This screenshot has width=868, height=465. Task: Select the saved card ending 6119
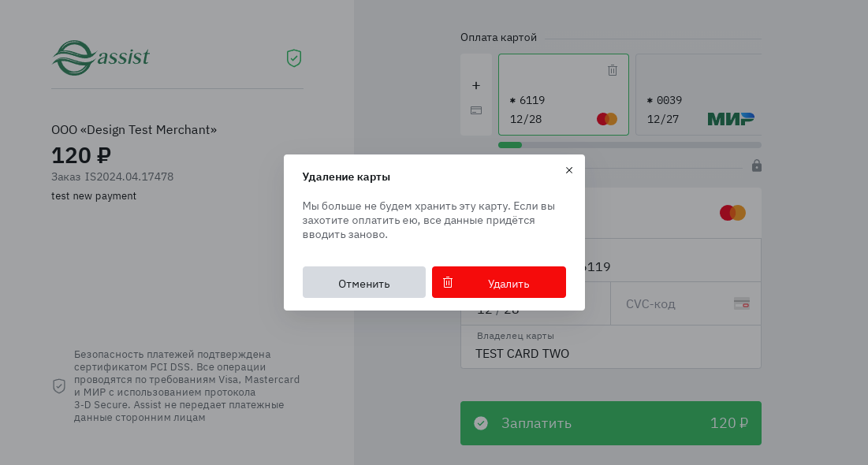563,95
